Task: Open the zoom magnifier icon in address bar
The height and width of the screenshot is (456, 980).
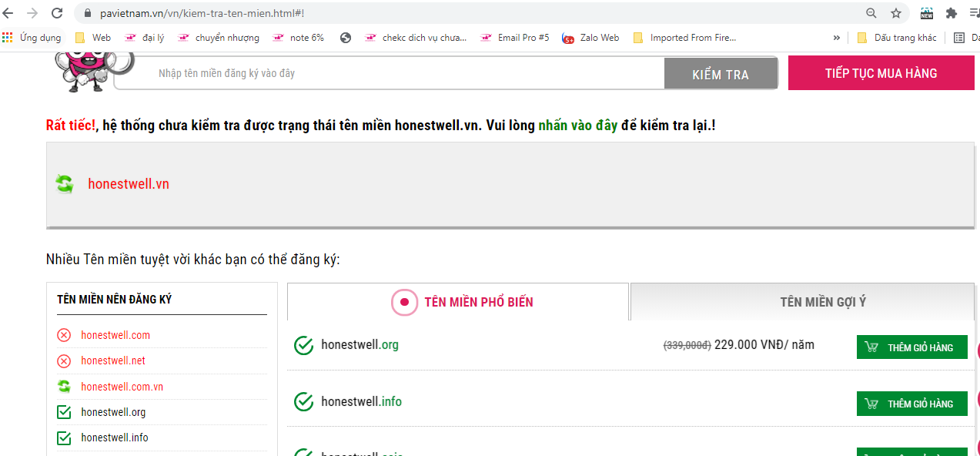Action: tap(871, 13)
